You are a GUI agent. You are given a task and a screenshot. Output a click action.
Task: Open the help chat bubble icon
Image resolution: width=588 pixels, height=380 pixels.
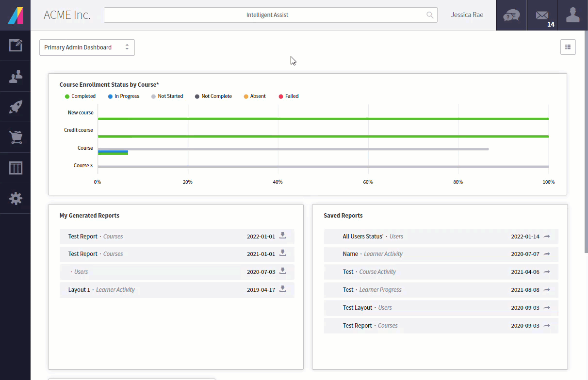coord(511,16)
